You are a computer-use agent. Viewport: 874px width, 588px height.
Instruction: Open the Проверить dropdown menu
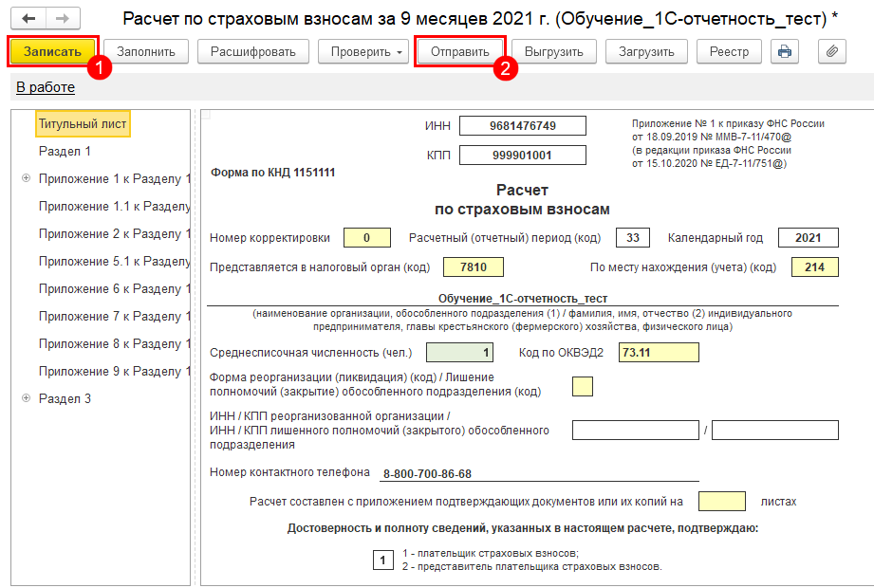click(x=363, y=51)
